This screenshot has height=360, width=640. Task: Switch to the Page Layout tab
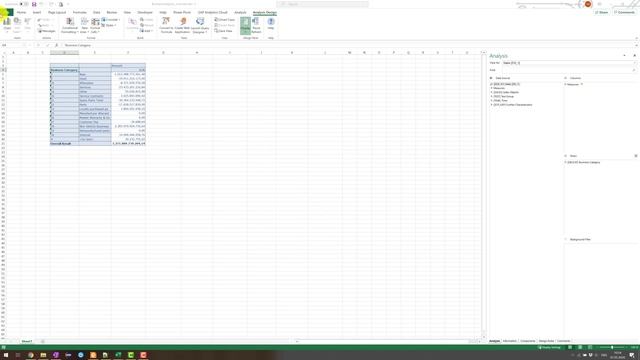tap(57, 13)
